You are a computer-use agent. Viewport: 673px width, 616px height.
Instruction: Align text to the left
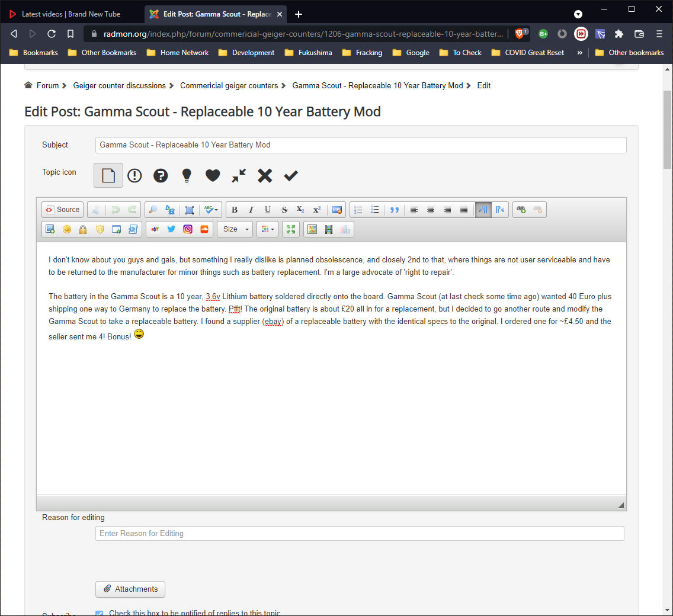(414, 210)
